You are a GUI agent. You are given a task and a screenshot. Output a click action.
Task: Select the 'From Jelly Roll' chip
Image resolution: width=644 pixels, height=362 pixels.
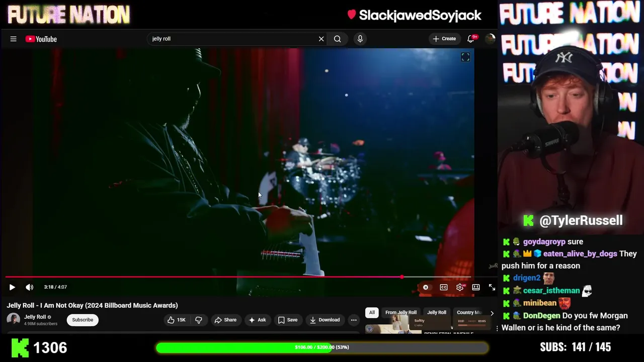401,313
